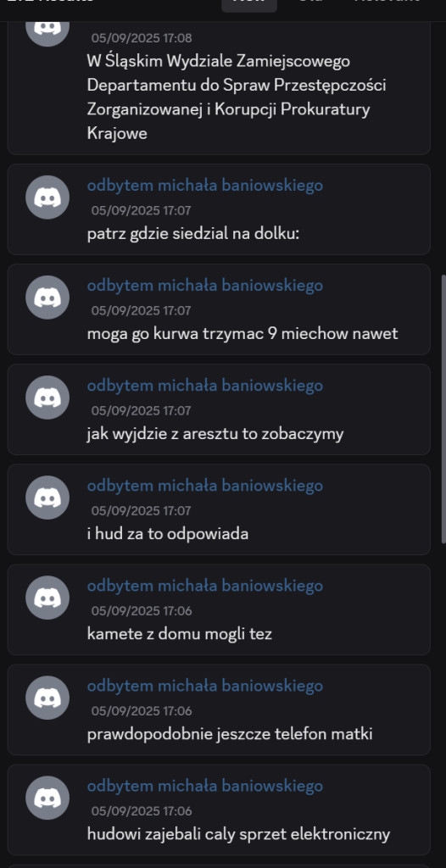
Task: Open avatar next to "jak wyjdzie z aresztu" message
Action: (47, 398)
